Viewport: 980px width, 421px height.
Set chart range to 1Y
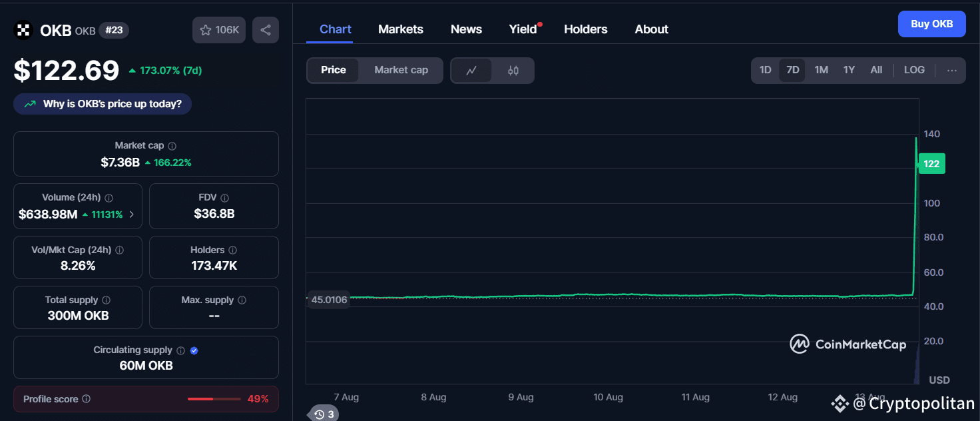(849, 70)
